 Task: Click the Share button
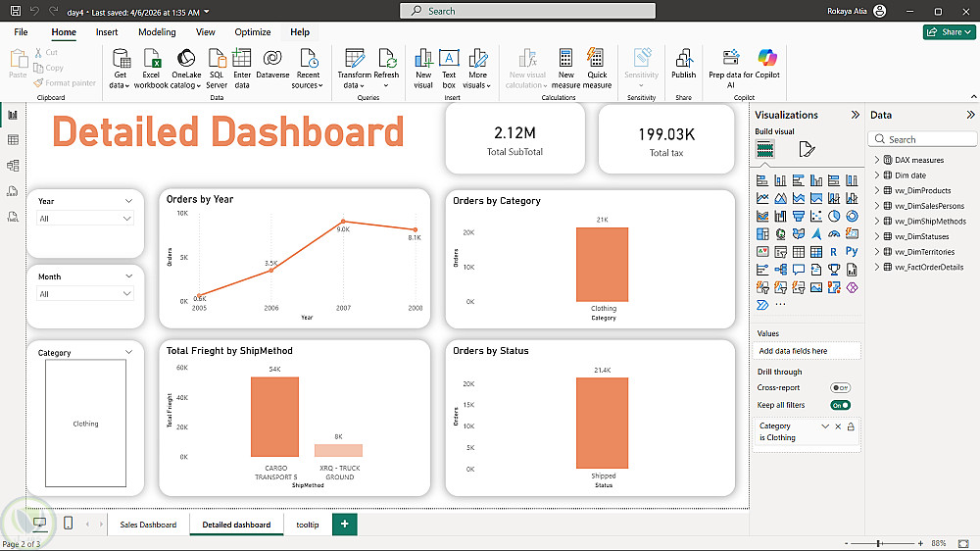[x=949, y=32]
